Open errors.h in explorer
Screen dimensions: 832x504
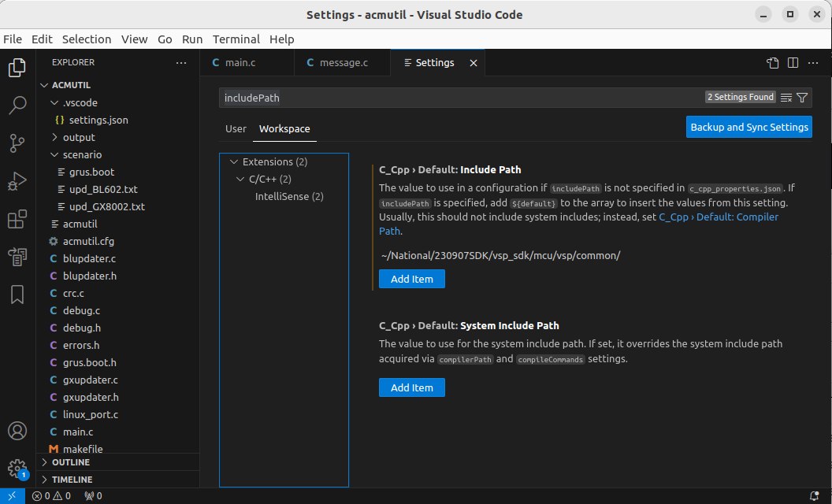tap(81, 346)
